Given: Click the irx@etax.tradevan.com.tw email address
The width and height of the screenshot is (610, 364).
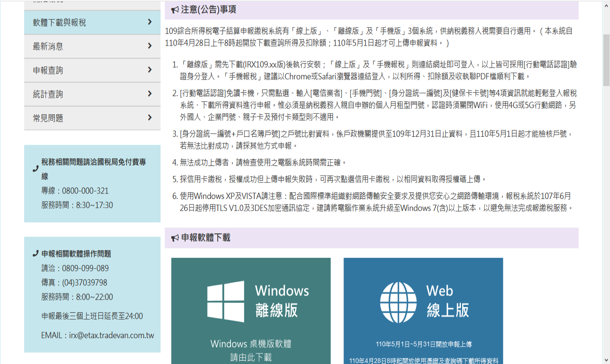Looking at the screenshot, I should tap(111, 335).
